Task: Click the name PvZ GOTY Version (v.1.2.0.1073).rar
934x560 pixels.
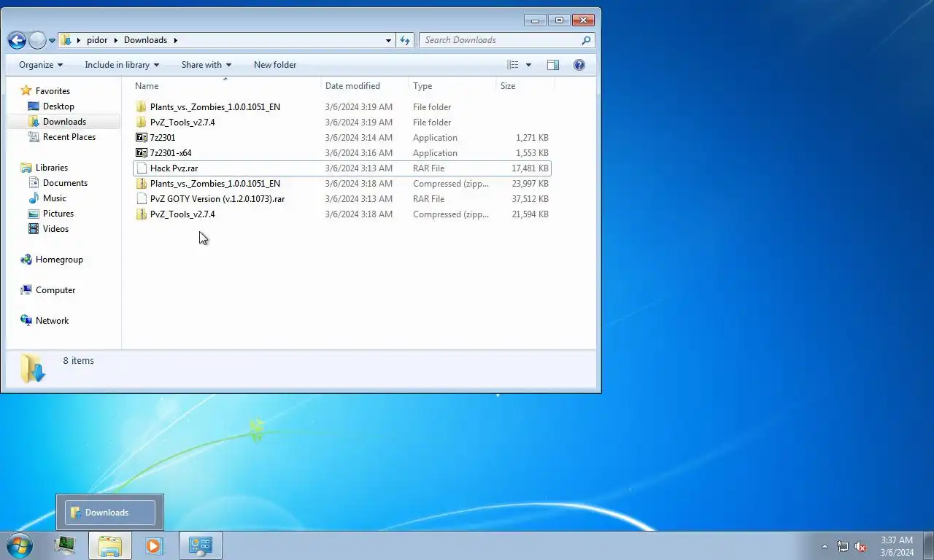Action: pos(217,199)
